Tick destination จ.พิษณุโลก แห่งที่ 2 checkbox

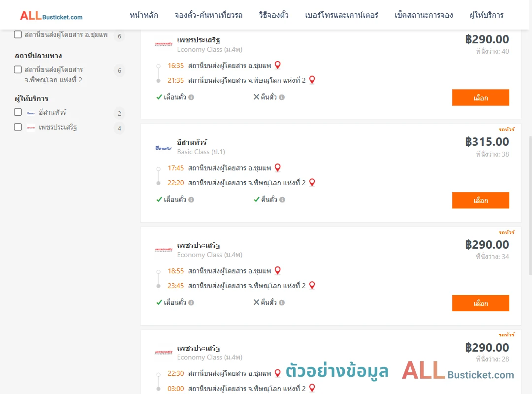point(18,69)
